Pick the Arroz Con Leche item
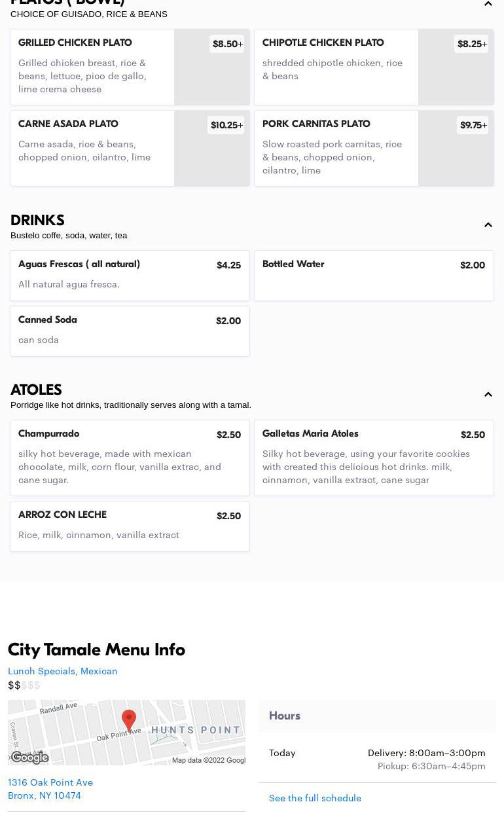This screenshot has height=819, width=504. 130,526
